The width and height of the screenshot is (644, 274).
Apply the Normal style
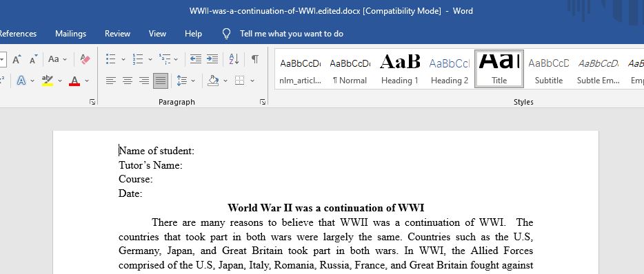[350, 69]
